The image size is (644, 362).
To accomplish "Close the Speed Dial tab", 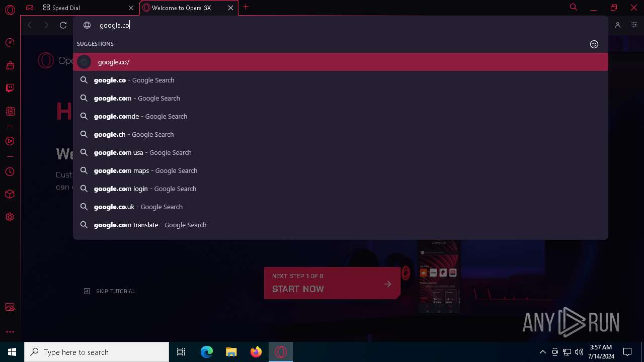I will 131,8.
